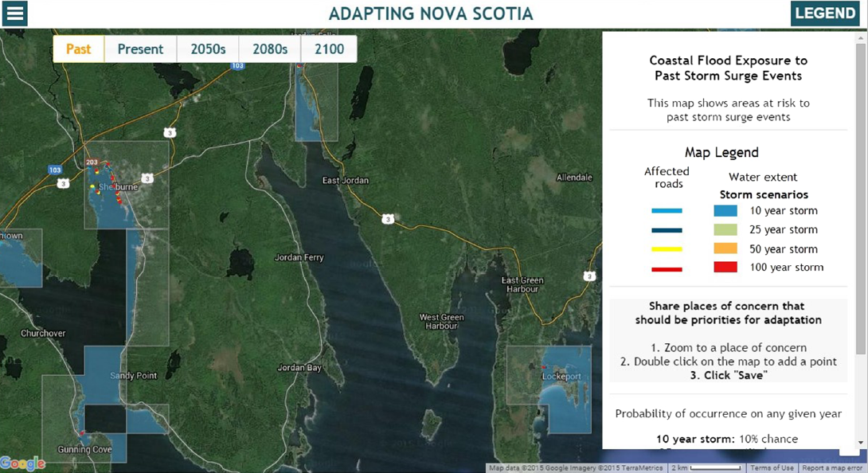This screenshot has height=473, width=868.
Task: View the 2100 scenario tab
Action: coord(328,49)
